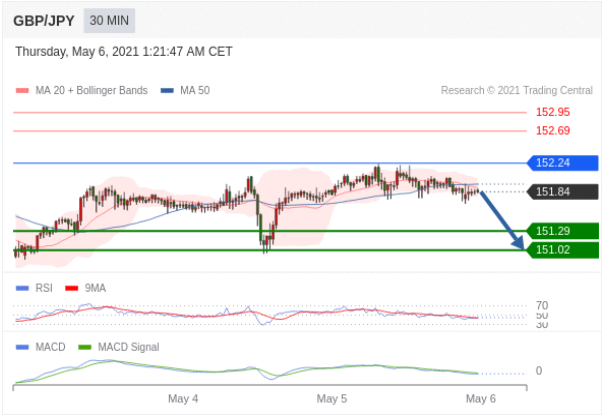Click the Research © 2021 Trading Central credit
This screenshot has height=415, width=603.
tap(516, 90)
